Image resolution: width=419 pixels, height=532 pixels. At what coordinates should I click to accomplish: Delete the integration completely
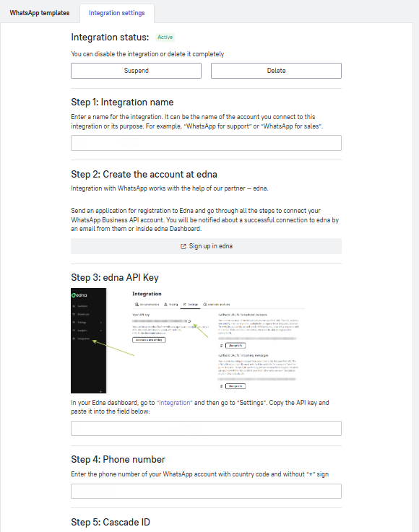point(276,71)
